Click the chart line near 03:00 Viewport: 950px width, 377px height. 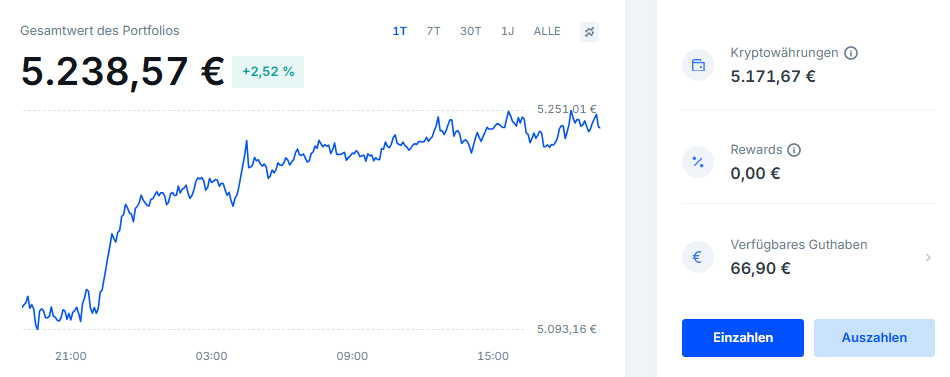(213, 179)
